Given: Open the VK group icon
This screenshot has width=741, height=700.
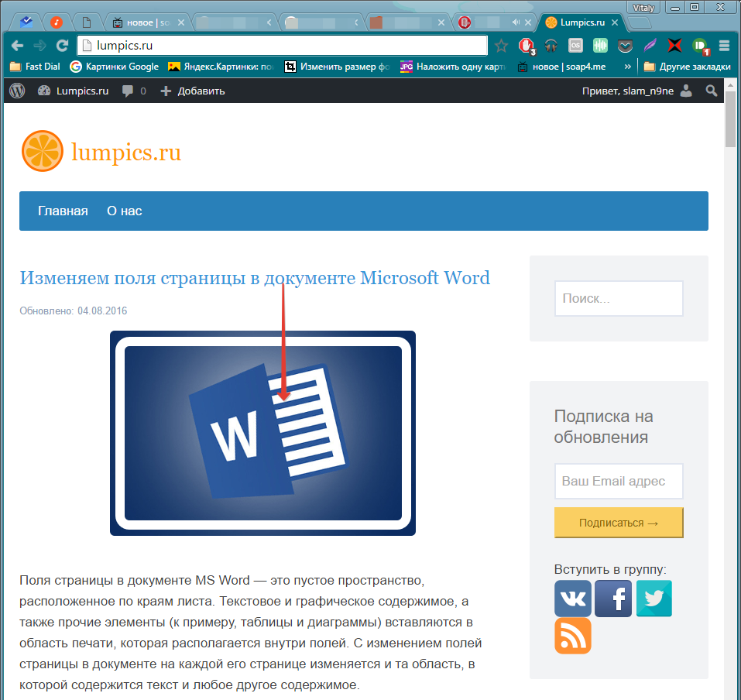Looking at the screenshot, I should click(572, 599).
